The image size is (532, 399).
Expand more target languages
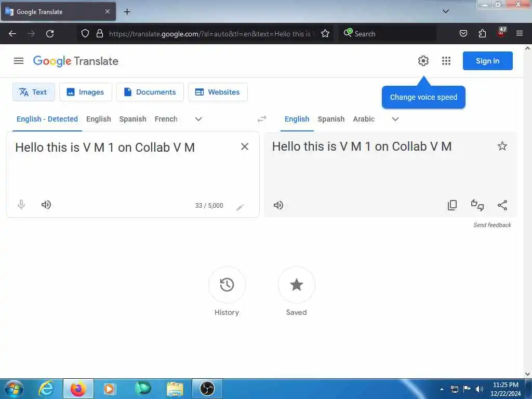(395, 119)
